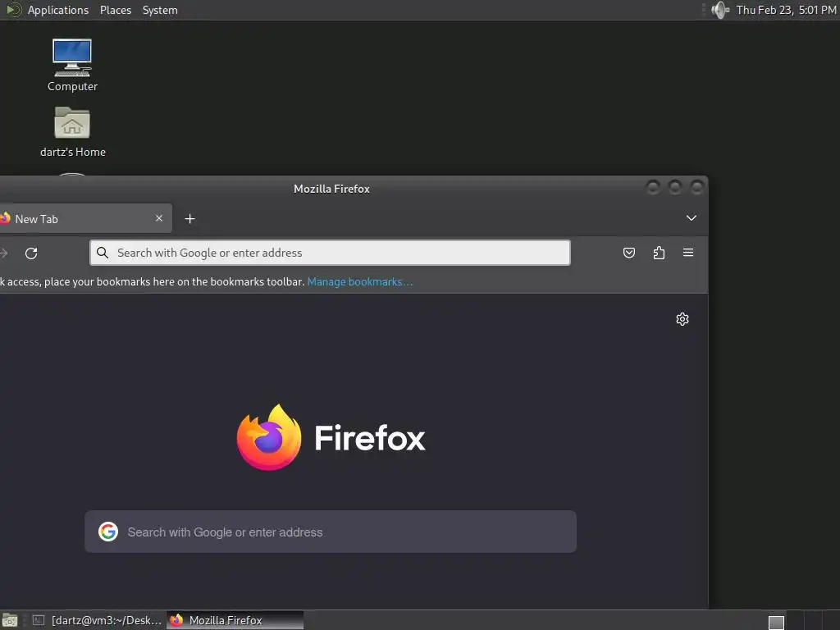The height and width of the screenshot is (630, 840).
Task: Click the Mozilla Firefox taskbar button
Action: [235, 620]
